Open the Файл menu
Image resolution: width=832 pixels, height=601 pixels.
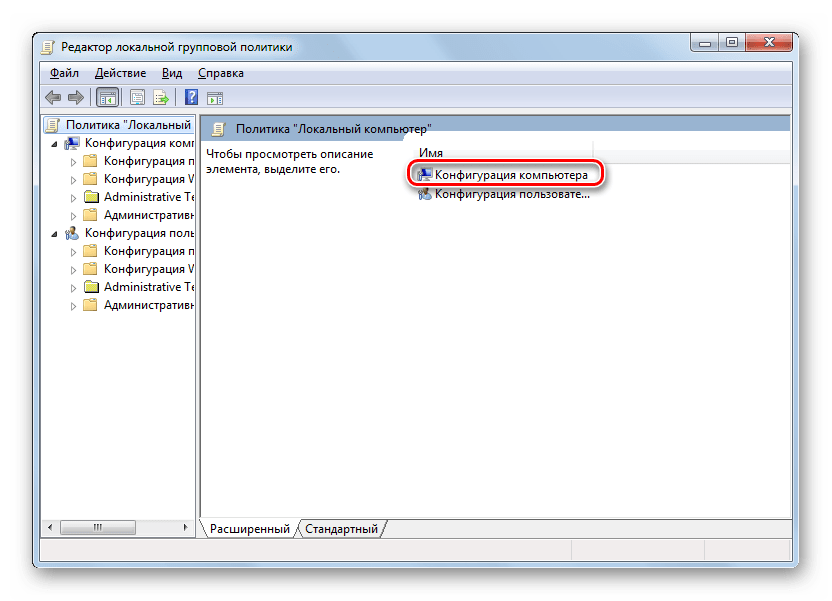click(x=64, y=73)
